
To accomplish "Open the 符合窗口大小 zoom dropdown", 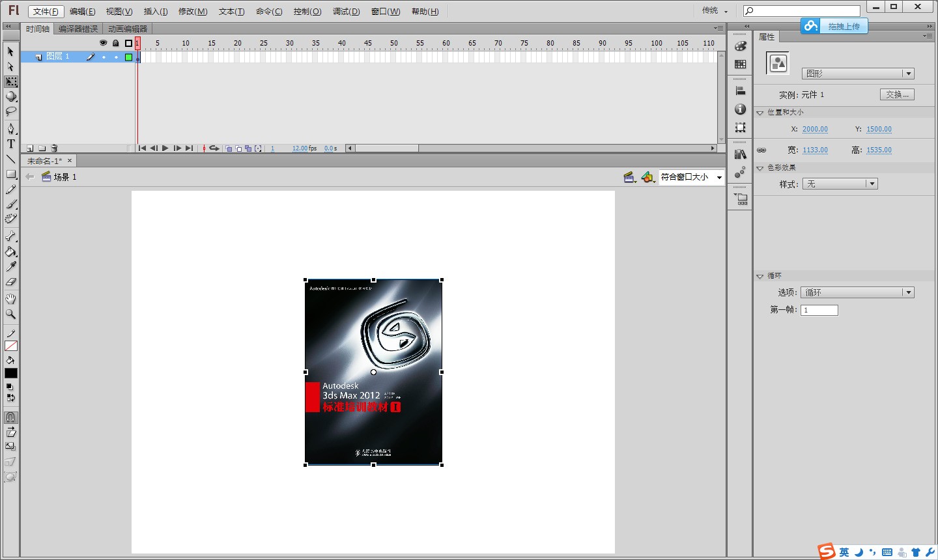I will coord(692,177).
